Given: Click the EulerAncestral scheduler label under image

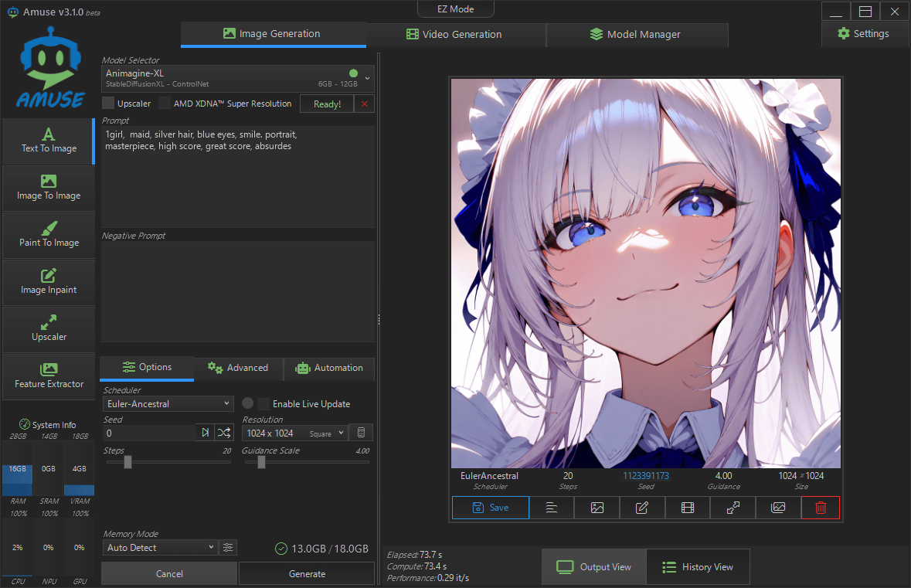Looking at the screenshot, I should 490,476.
